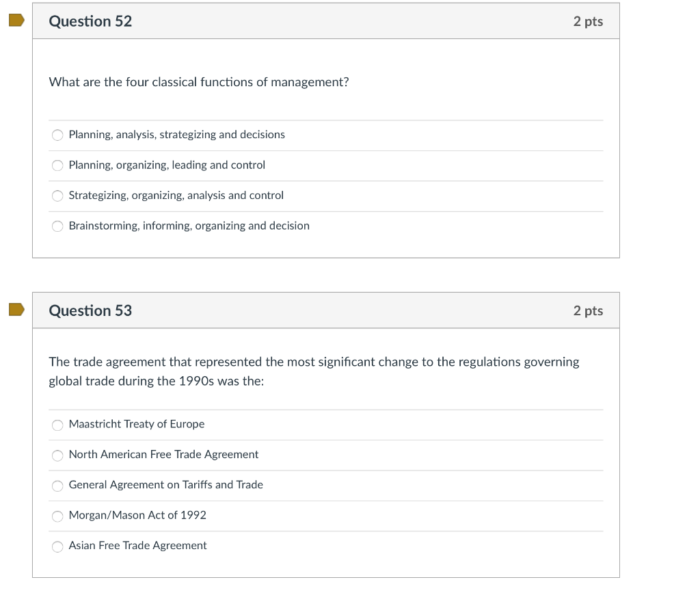Screen dimensions: 700x610
Task: Click the '2 pts' label for Question 52
Action: pos(590,21)
